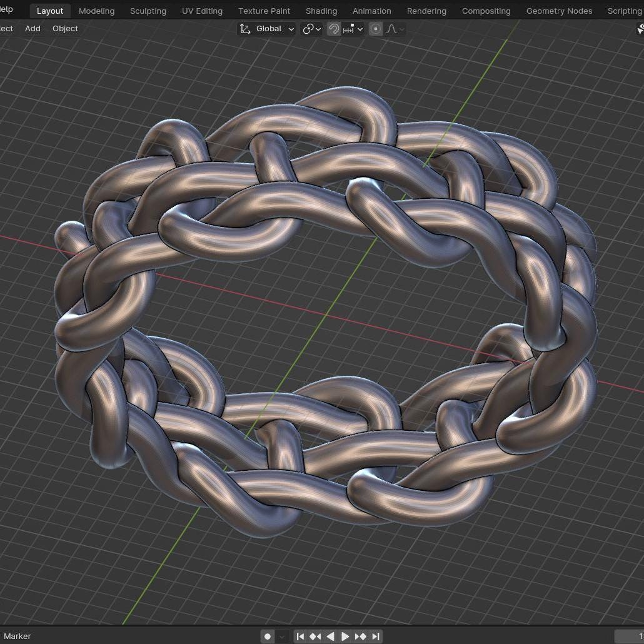
Task: Toggle the Auto Keying record button
Action: 268,636
